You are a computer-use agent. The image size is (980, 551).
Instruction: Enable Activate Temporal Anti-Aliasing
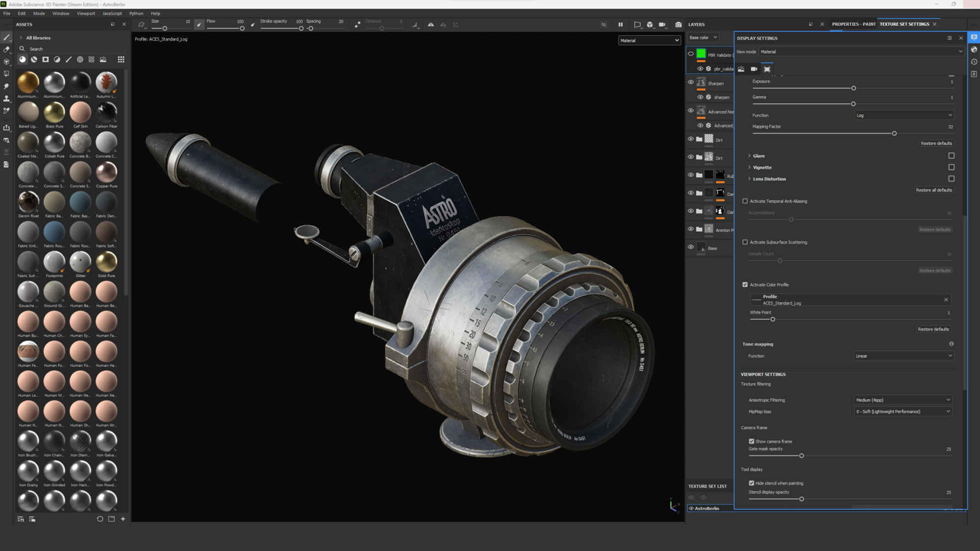coord(745,201)
